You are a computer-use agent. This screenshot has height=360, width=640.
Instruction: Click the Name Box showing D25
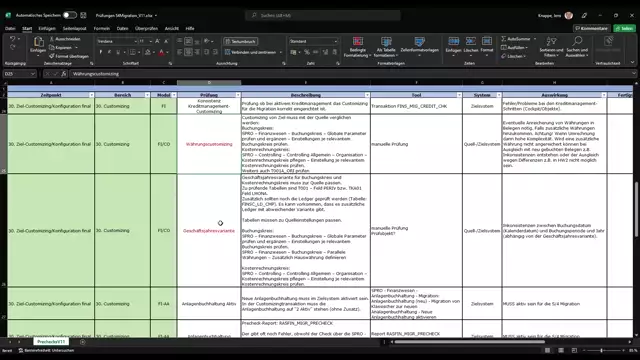pyautogui.click(x=19, y=74)
